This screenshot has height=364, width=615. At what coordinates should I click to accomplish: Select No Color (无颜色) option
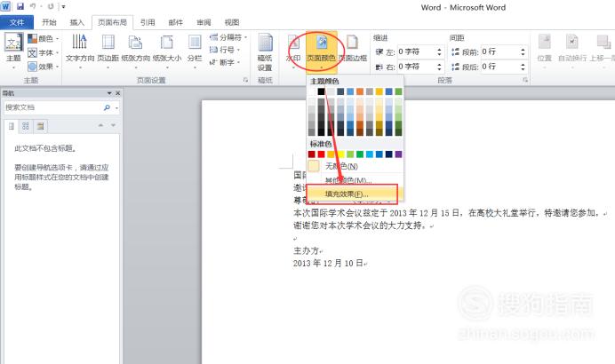point(341,166)
